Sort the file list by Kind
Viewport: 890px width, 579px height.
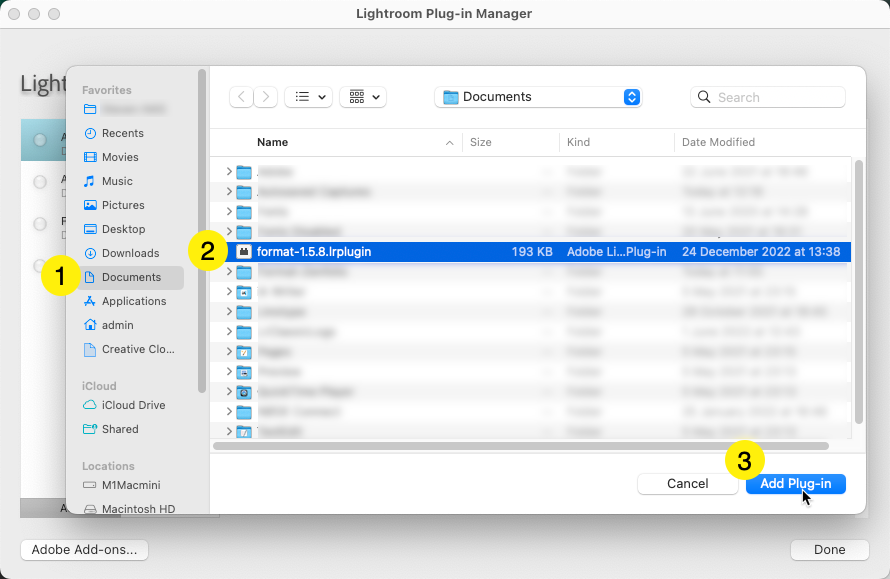point(578,142)
